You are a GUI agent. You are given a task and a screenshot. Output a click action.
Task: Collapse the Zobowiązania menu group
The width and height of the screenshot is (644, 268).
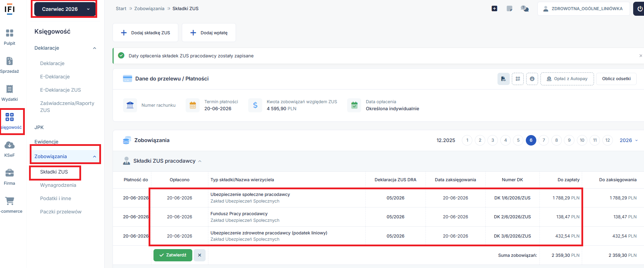94,157
